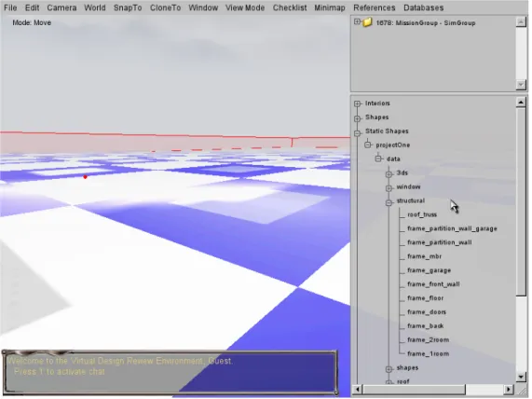Open the Databases menu

coord(423,7)
